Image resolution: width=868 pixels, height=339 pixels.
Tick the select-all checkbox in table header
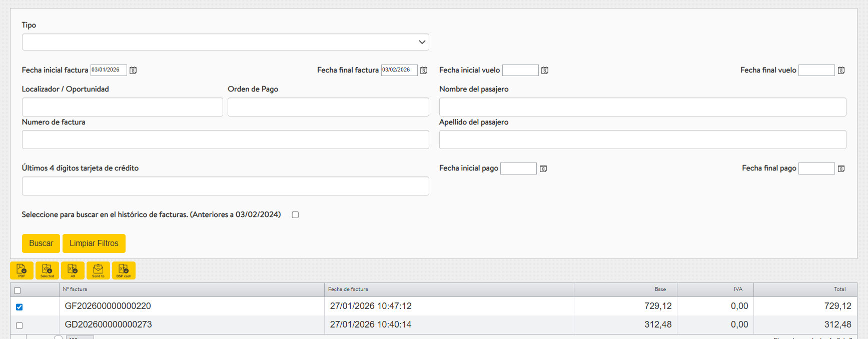(x=18, y=290)
